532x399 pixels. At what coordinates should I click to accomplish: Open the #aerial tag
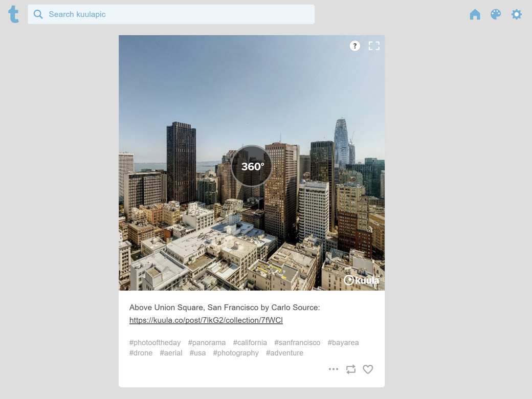click(x=171, y=353)
